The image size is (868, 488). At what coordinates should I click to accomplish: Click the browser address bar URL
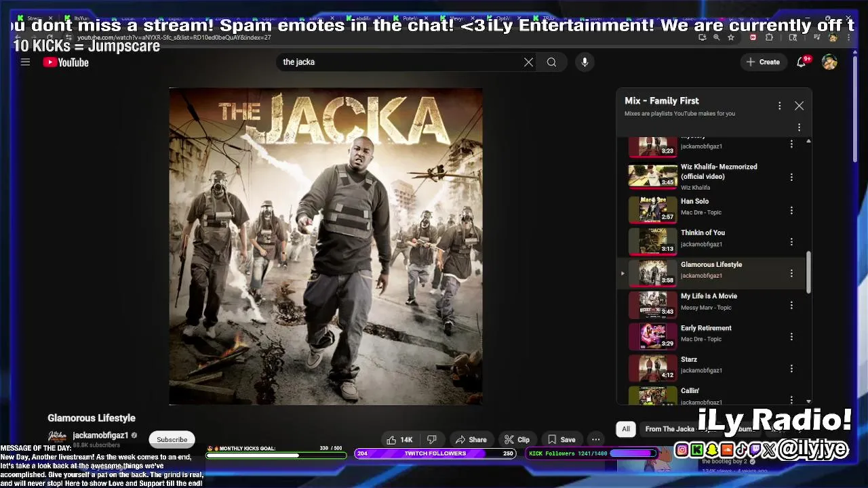[x=174, y=38]
